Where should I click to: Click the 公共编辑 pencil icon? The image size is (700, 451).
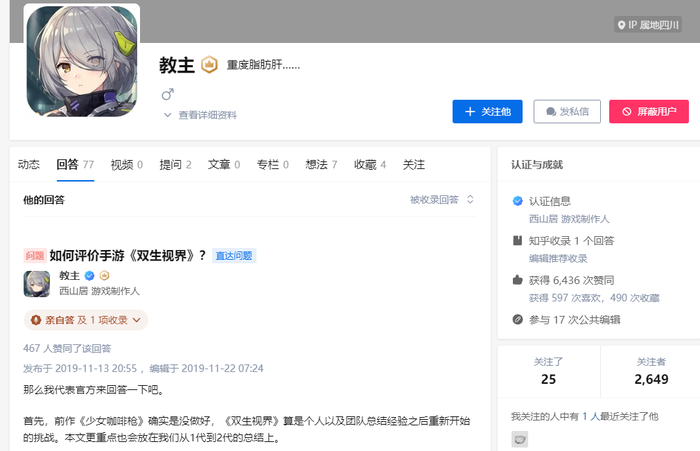(517, 320)
